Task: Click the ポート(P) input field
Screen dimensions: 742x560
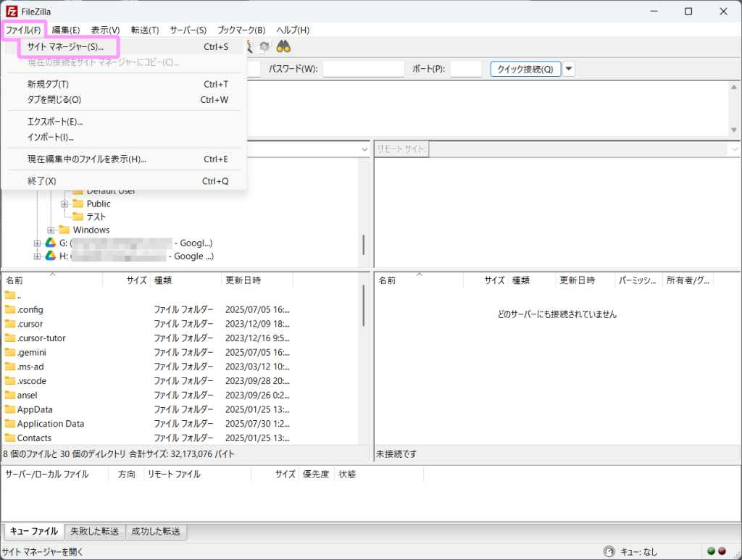Action: click(466, 69)
